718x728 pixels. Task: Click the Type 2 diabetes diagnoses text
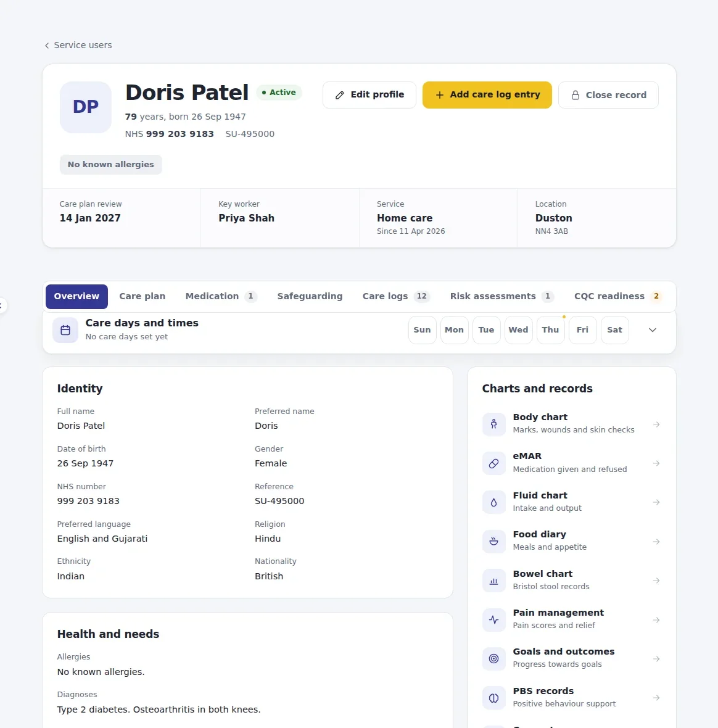coord(159,709)
